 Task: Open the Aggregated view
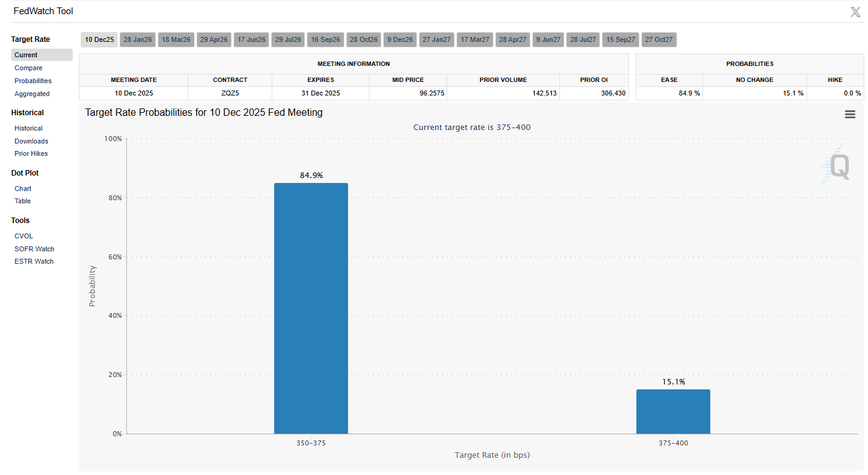[x=32, y=94]
